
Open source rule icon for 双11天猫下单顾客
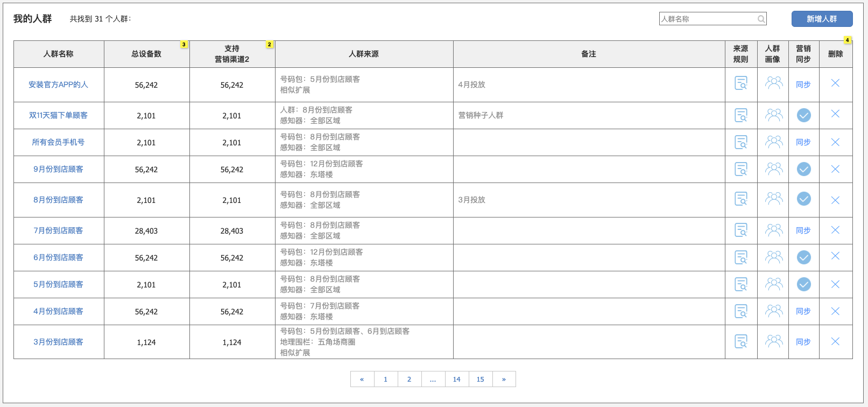coord(741,115)
